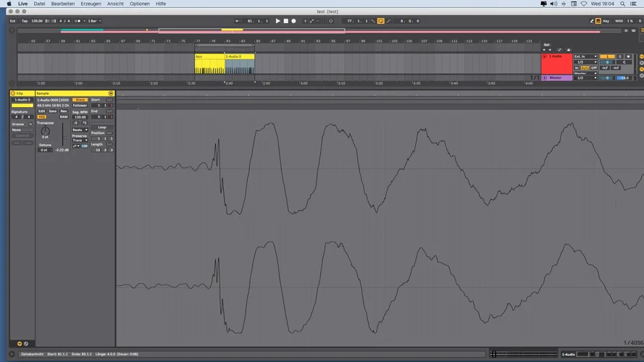The width and height of the screenshot is (644, 362).
Task: Open the Apple menu
Action: [9, 4]
